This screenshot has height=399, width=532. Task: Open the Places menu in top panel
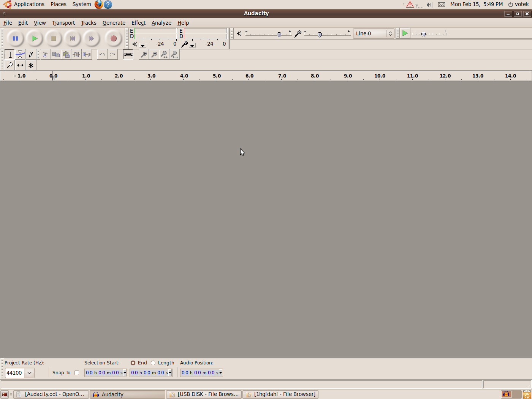click(x=59, y=4)
